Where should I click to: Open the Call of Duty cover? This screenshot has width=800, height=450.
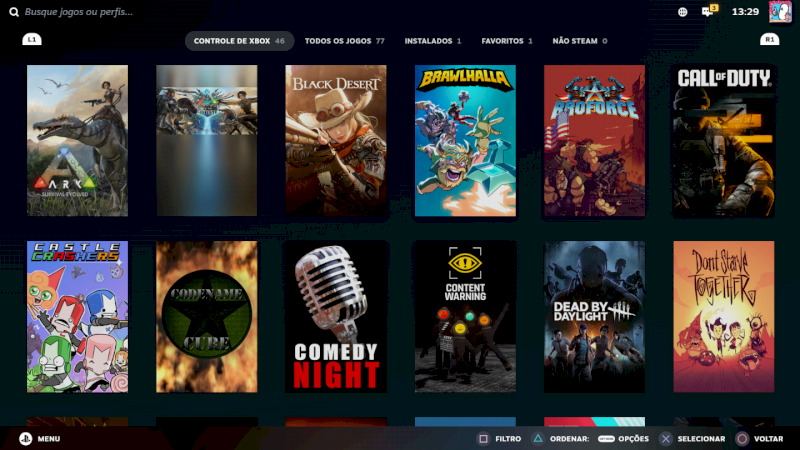tap(723, 140)
